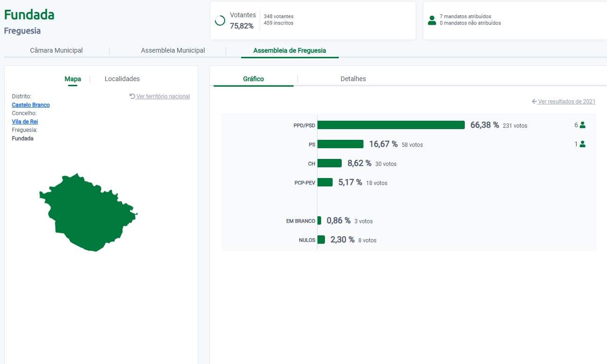
Task: View the 2021 results link
Action: coord(566,102)
